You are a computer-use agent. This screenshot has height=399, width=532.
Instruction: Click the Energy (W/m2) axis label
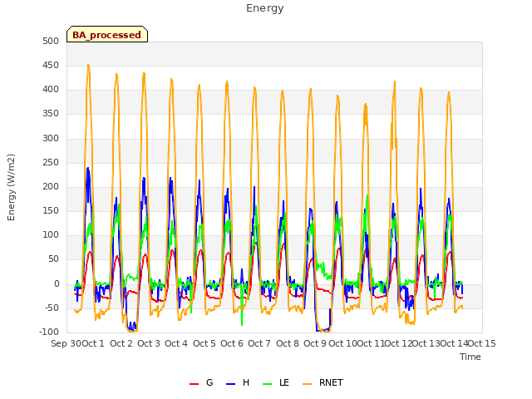click(11, 187)
